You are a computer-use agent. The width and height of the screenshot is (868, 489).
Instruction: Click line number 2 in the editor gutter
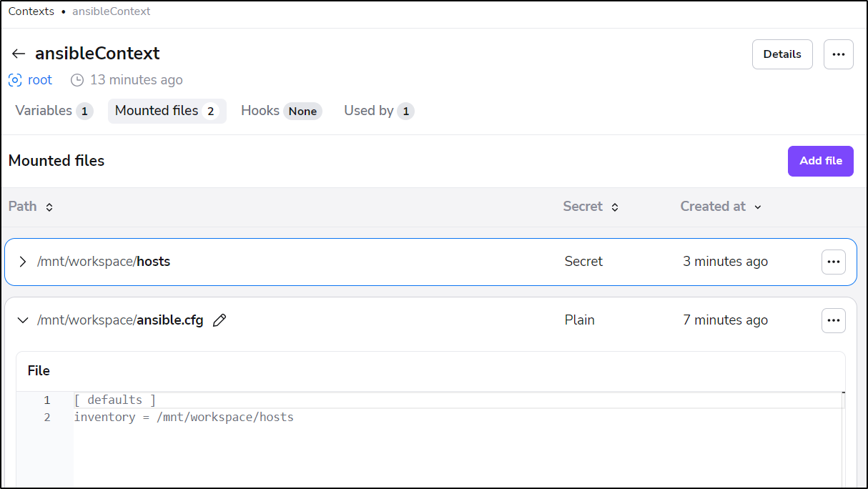click(x=47, y=418)
